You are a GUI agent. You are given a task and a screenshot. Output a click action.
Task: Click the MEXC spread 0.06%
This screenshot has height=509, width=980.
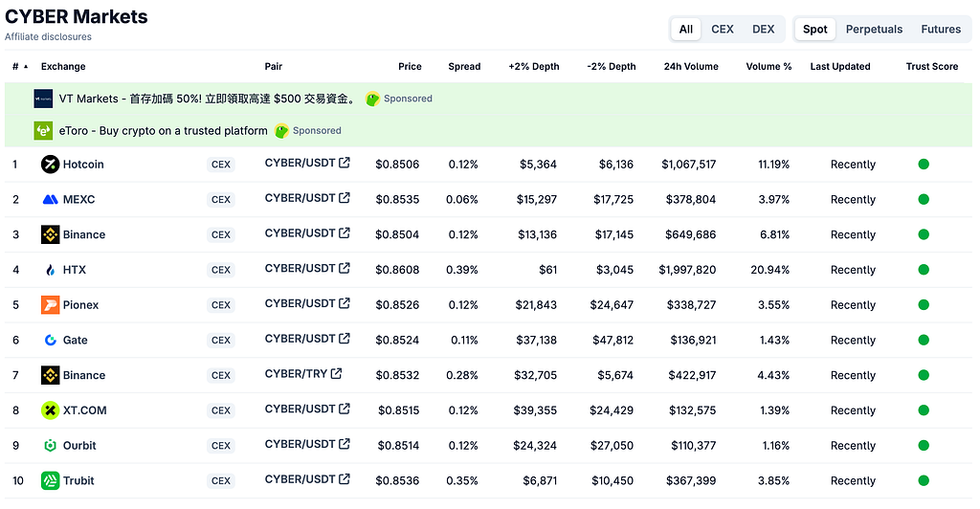coord(462,200)
